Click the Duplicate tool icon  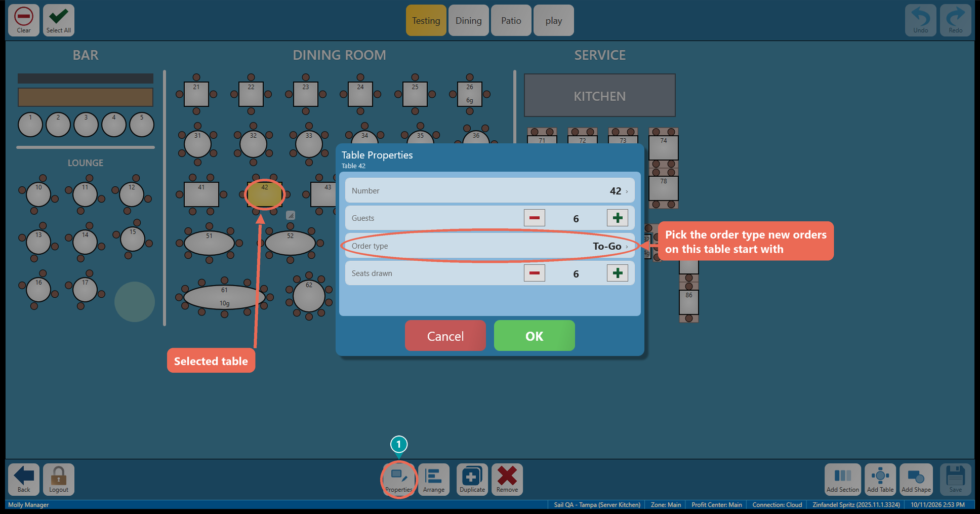(x=472, y=479)
